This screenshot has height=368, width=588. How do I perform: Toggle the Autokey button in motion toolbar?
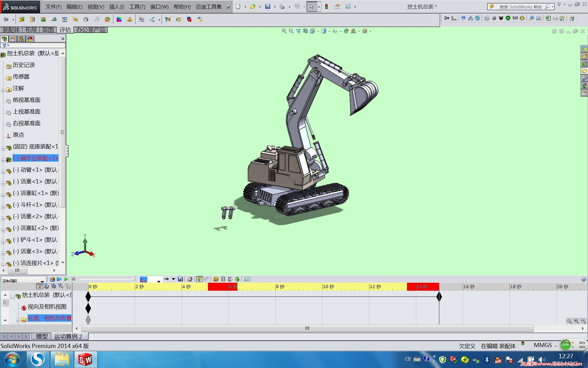pyautogui.click(x=199, y=279)
